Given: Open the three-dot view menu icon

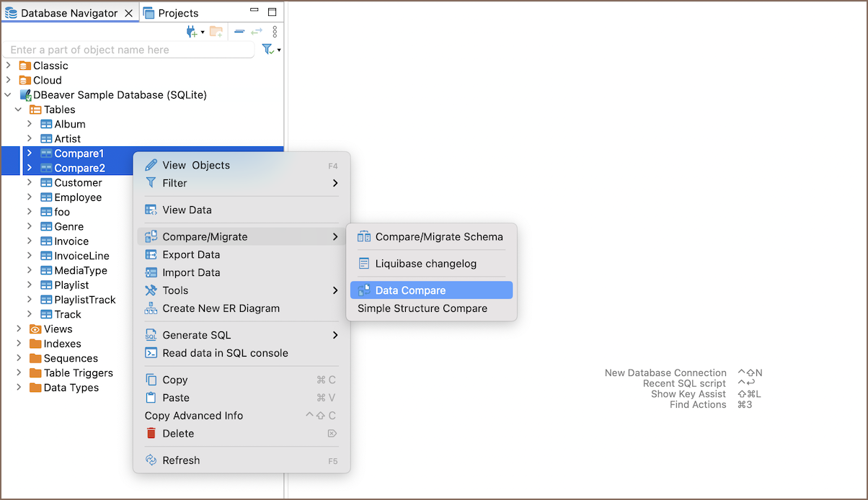Looking at the screenshot, I should click(x=275, y=32).
